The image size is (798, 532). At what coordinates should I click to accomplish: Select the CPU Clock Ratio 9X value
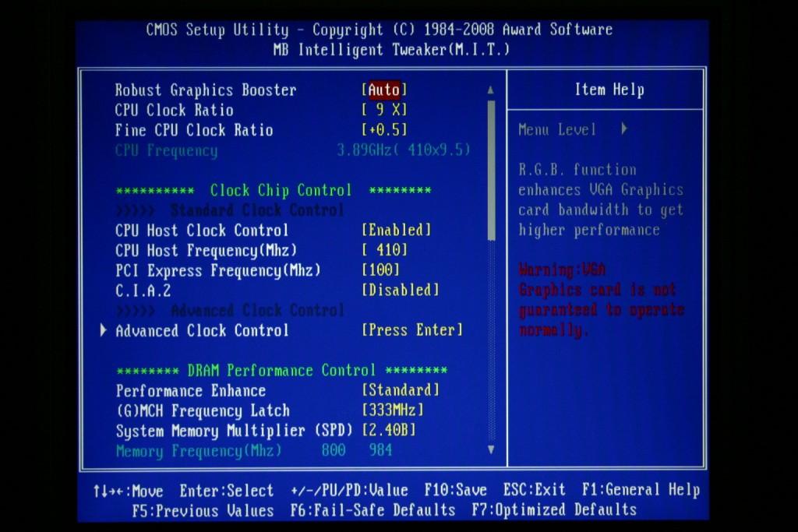point(384,110)
